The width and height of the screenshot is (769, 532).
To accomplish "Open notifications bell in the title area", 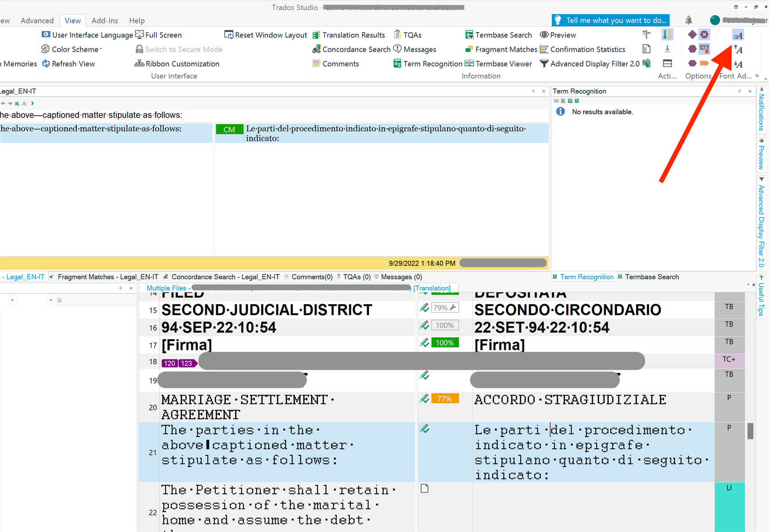I will pos(688,20).
